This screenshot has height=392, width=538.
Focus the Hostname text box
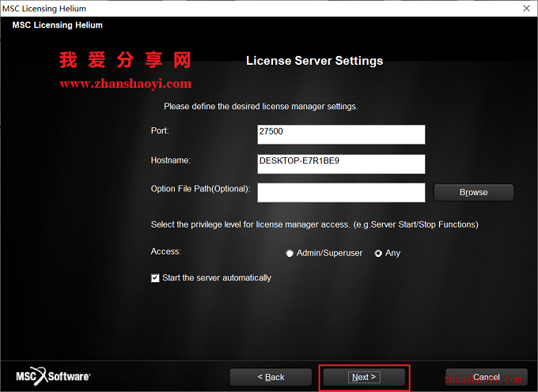(x=341, y=164)
